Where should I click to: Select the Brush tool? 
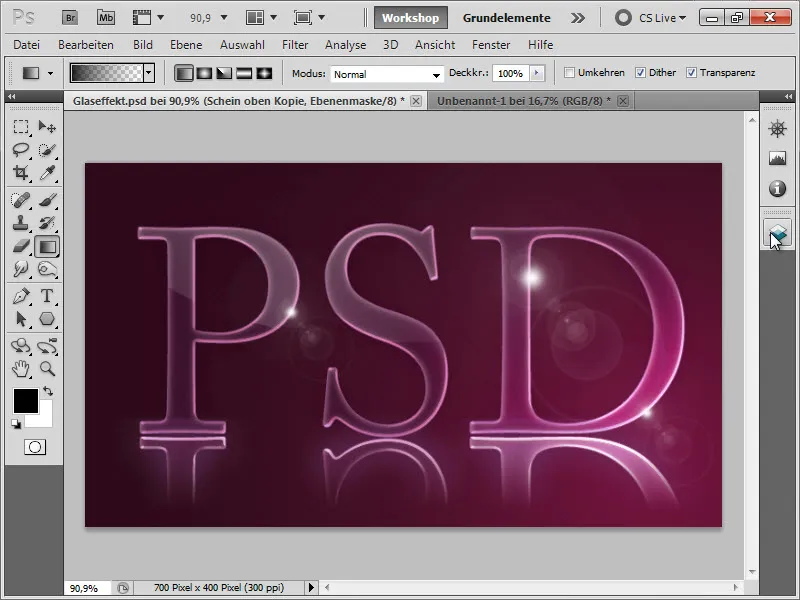(47, 200)
